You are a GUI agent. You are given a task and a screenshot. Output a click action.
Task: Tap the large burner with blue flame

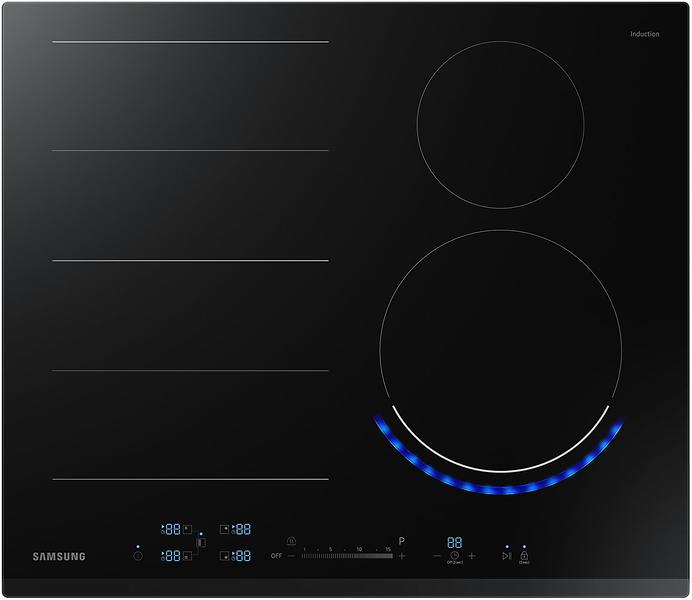(x=500, y=350)
